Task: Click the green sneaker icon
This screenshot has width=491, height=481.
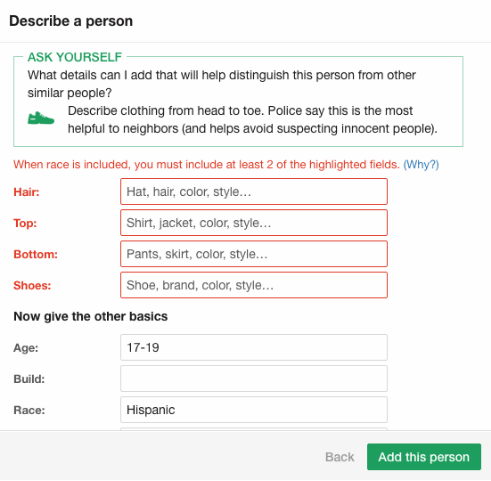Action: click(41, 118)
